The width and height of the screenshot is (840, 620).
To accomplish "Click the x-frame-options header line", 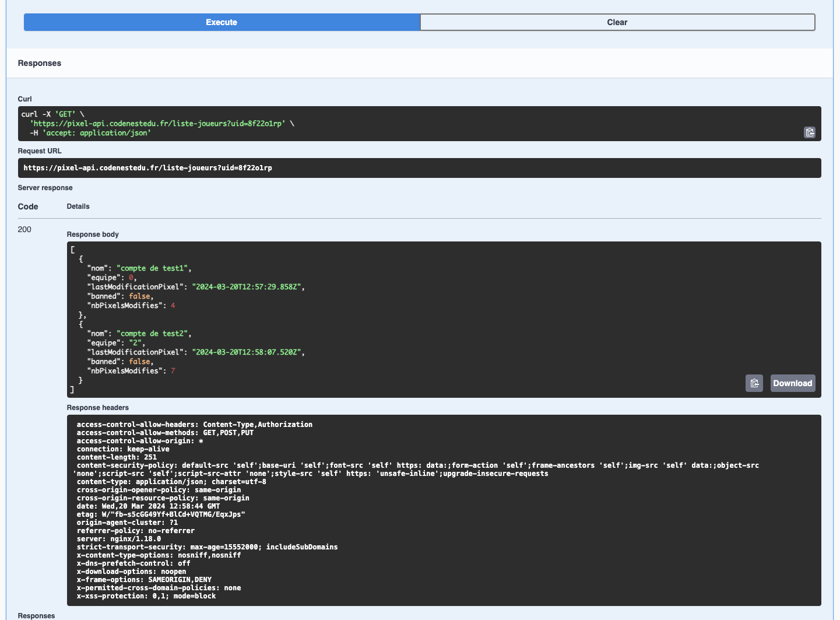I will coord(144,580).
